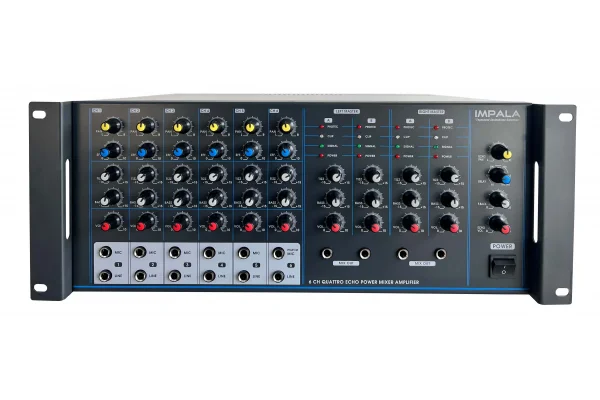The width and height of the screenshot is (600, 400).
Task: Click the LINE input jack of channel 2
Action: click(140, 276)
